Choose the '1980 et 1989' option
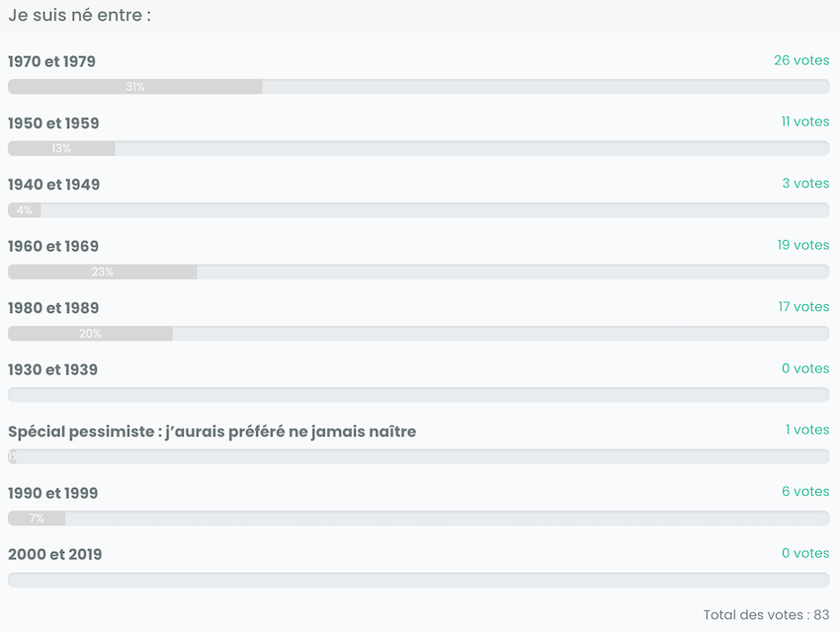 click(53, 308)
